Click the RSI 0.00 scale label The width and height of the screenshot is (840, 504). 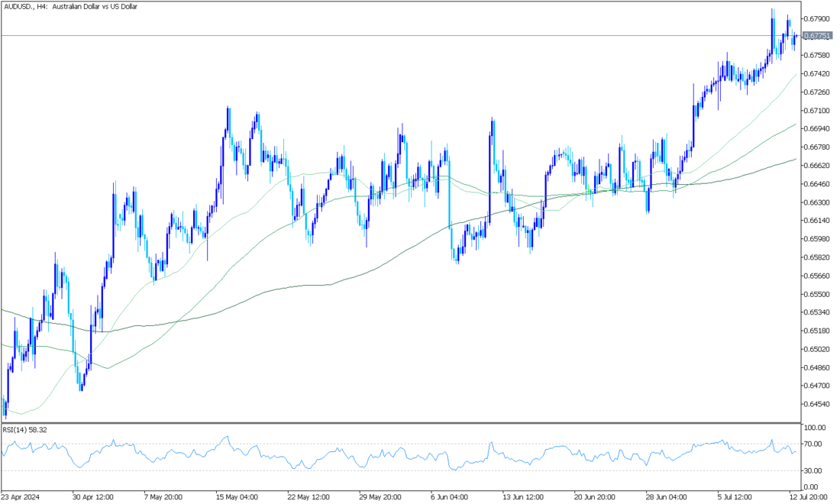coord(812,487)
